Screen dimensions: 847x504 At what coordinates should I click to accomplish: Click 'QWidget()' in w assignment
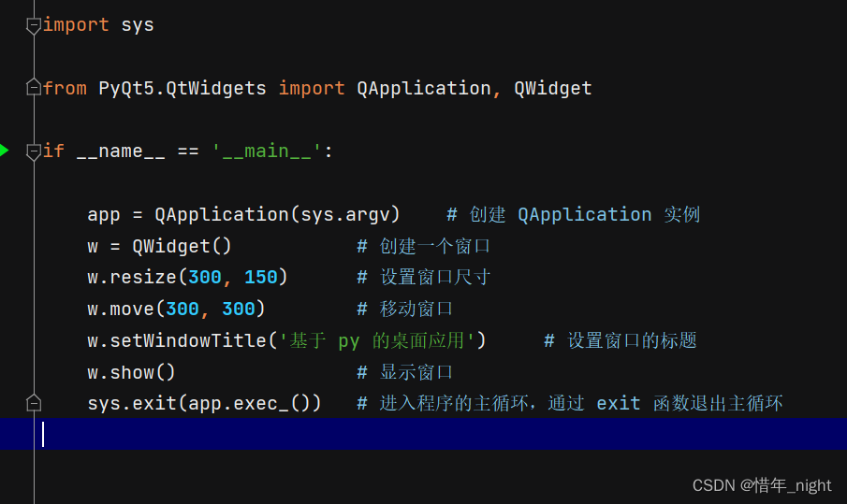(x=182, y=246)
